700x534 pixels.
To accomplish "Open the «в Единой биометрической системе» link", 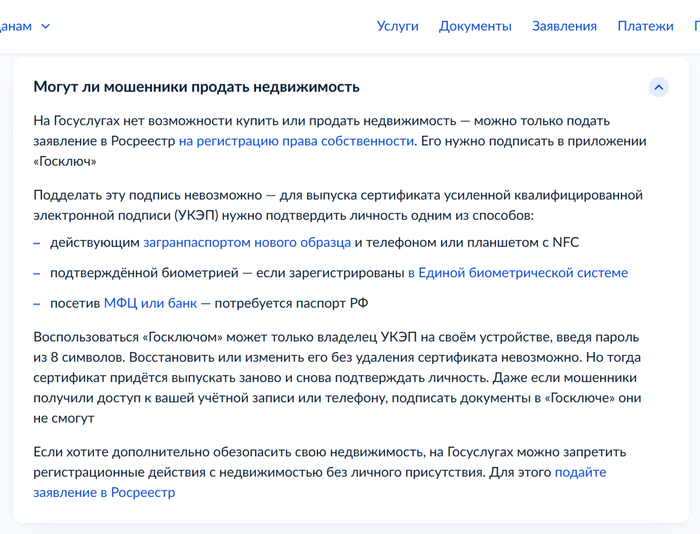I will (518, 272).
